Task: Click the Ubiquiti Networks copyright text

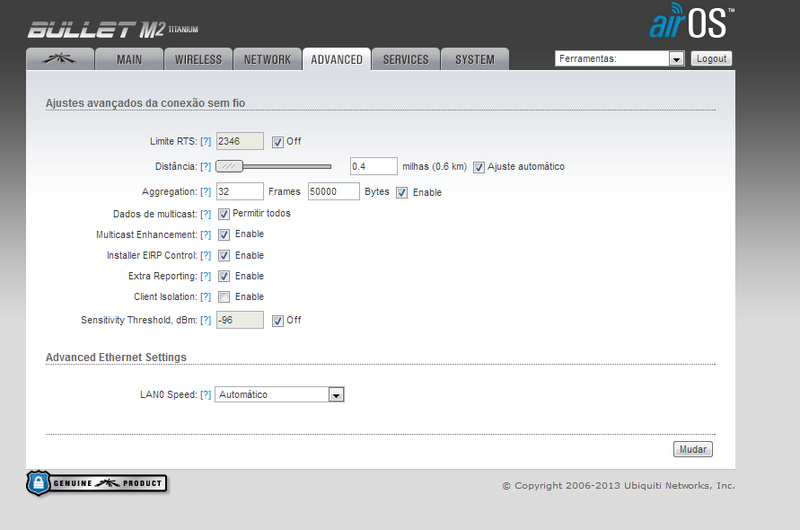Action: [618, 486]
